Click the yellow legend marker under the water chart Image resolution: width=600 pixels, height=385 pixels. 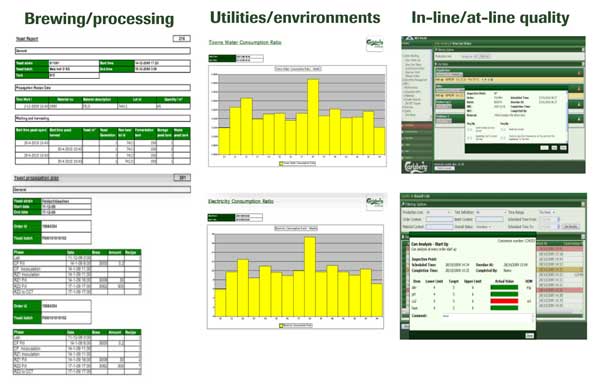pos(281,163)
